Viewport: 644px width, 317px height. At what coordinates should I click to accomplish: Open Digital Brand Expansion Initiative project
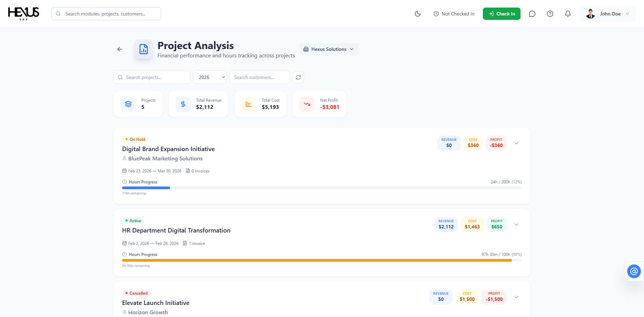pyautogui.click(x=168, y=149)
